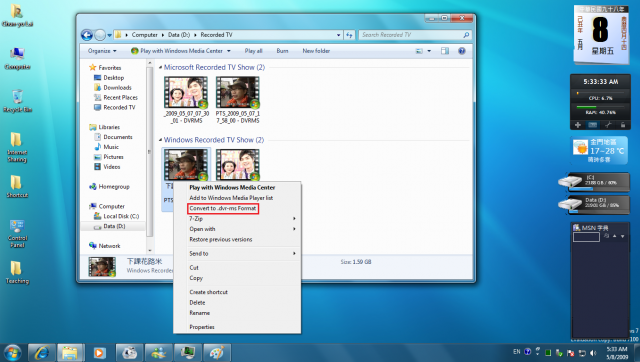The width and height of the screenshot is (640, 362).
Task: Select the _2009_05_07_07_30_01 DVRMS thumbnail
Action: [186, 100]
